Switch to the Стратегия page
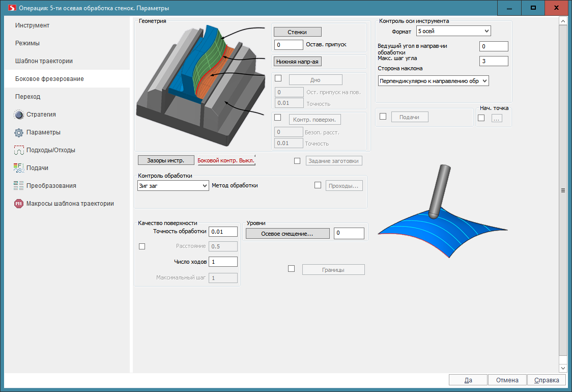Screen dimensions: 572x392 (67, 115)
